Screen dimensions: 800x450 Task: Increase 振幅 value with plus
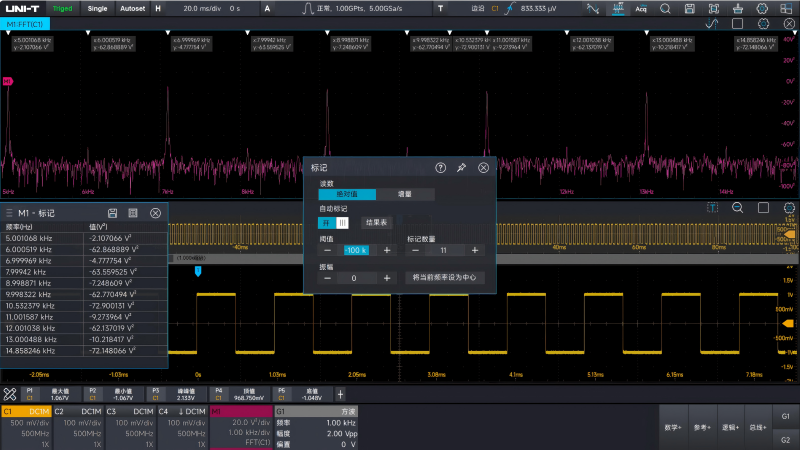387,278
